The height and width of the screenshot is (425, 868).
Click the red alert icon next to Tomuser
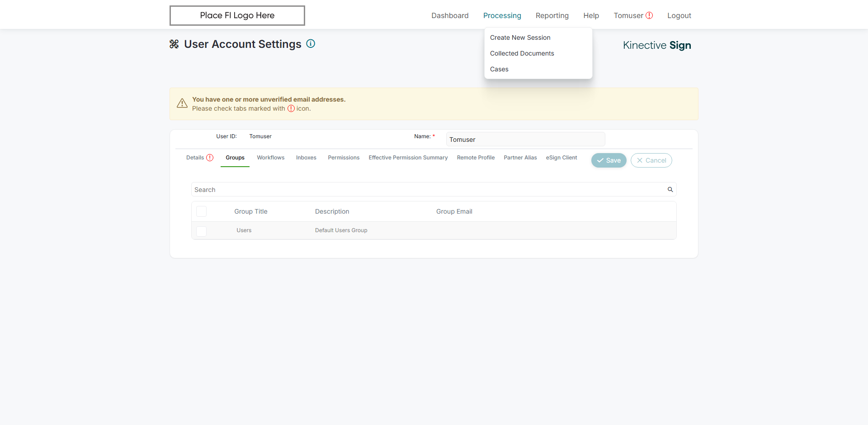(x=649, y=15)
